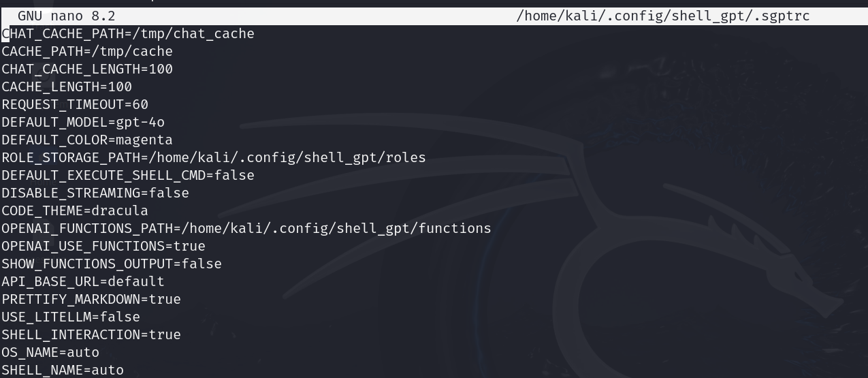Click the DISABLE_STREAMING=false setting
The height and width of the screenshot is (378, 868).
(x=95, y=193)
